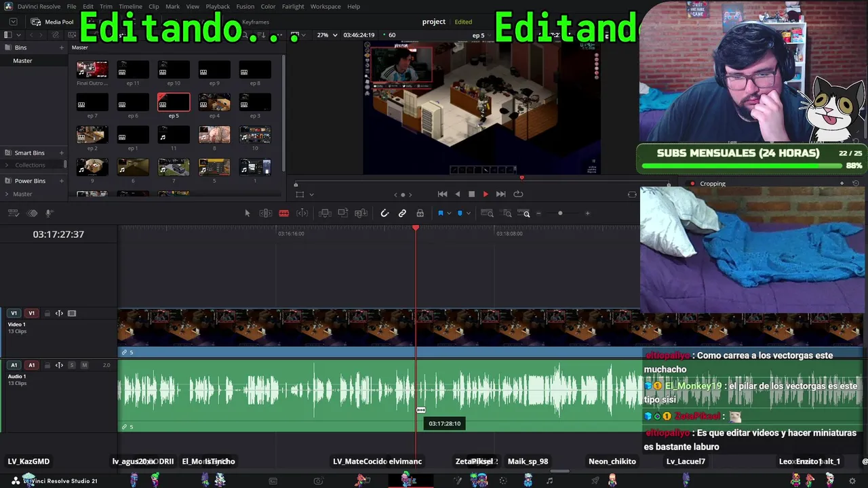Start playback with the red play button
Screen dimensions: 868x488
click(x=486, y=194)
